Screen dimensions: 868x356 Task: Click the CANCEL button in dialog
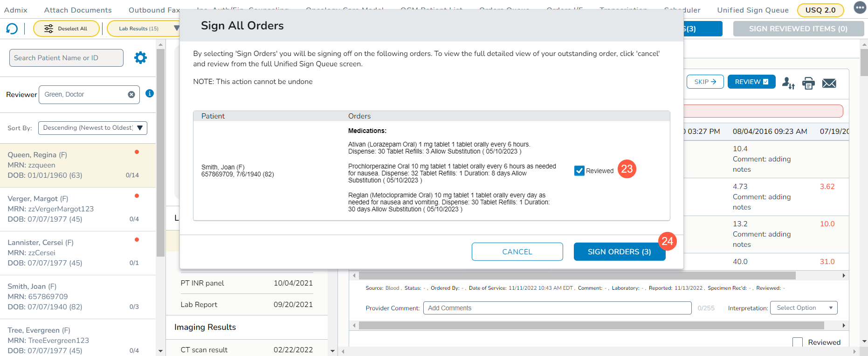click(517, 251)
